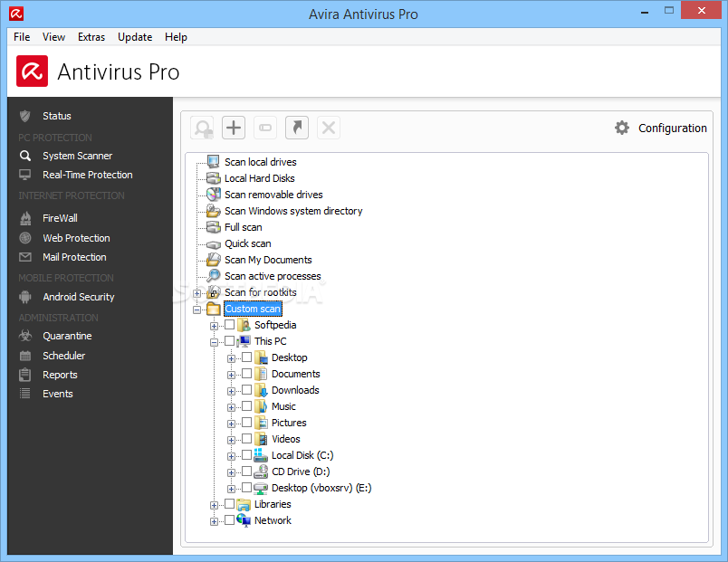Select the Local Disk (C:) checkbox
The height and width of the screenshot is (562, 728).
click(x=247, y=455)
